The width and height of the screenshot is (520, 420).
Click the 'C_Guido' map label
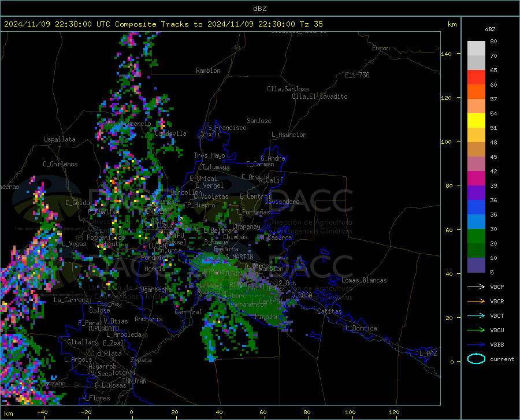[77, 203]
